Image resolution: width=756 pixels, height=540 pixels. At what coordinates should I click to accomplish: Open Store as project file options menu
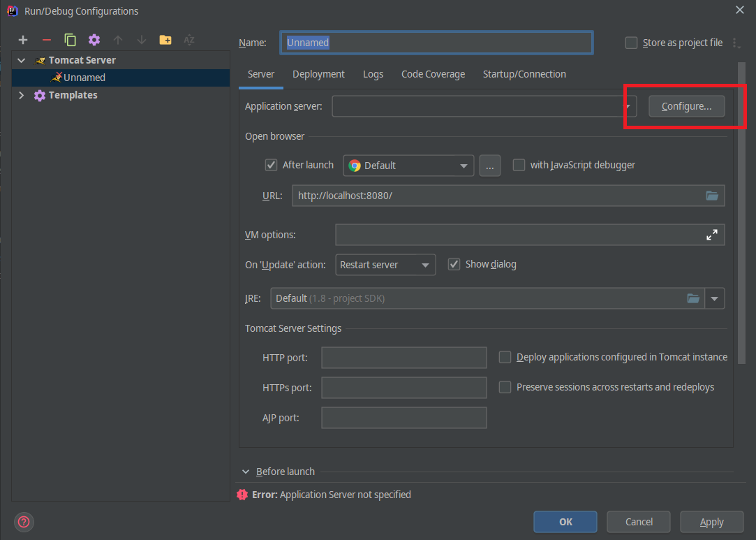pyautogui.click(x=736, y=43)
